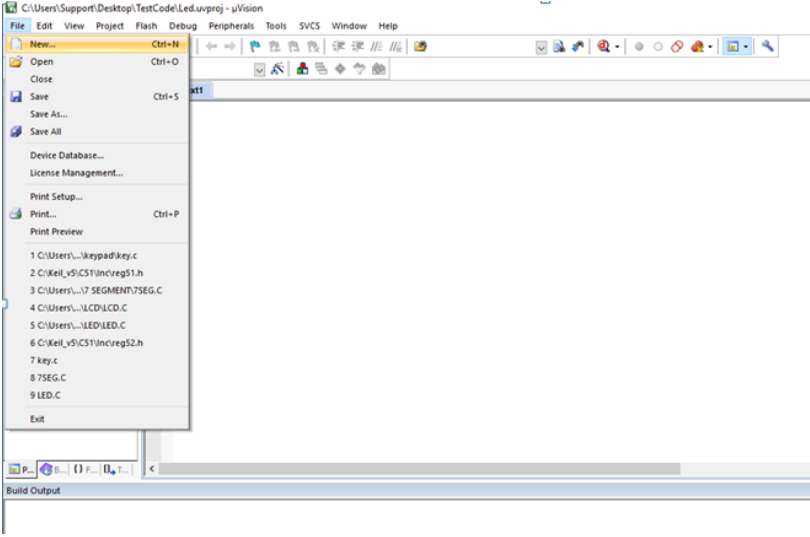Expand the select target dropdown
The image size is (810, 537).
pyautogui.click(x=259, y=69)
